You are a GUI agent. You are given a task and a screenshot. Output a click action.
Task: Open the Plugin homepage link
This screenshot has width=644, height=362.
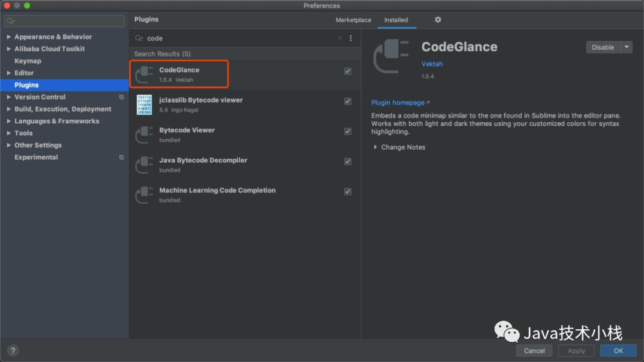tap(398, 103)
